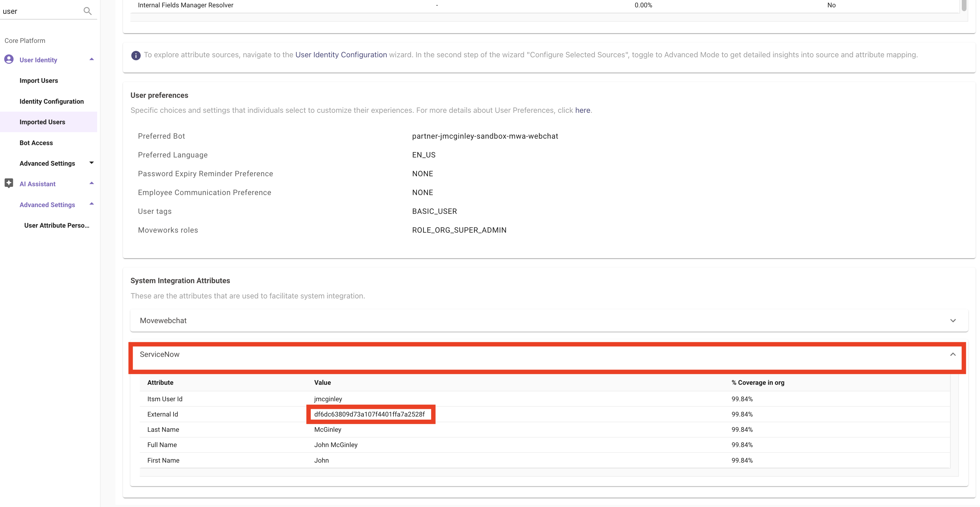This screenshot has width=980, height=507.
Task: Open User Attribute Personalization item
Action: (57, 225)
